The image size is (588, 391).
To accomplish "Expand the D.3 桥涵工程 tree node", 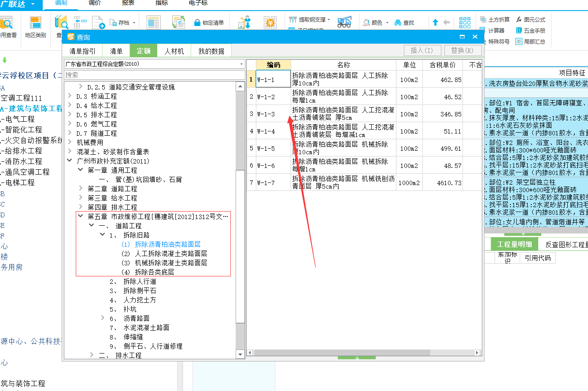I will pyautogui.click(x=70, y=96).
